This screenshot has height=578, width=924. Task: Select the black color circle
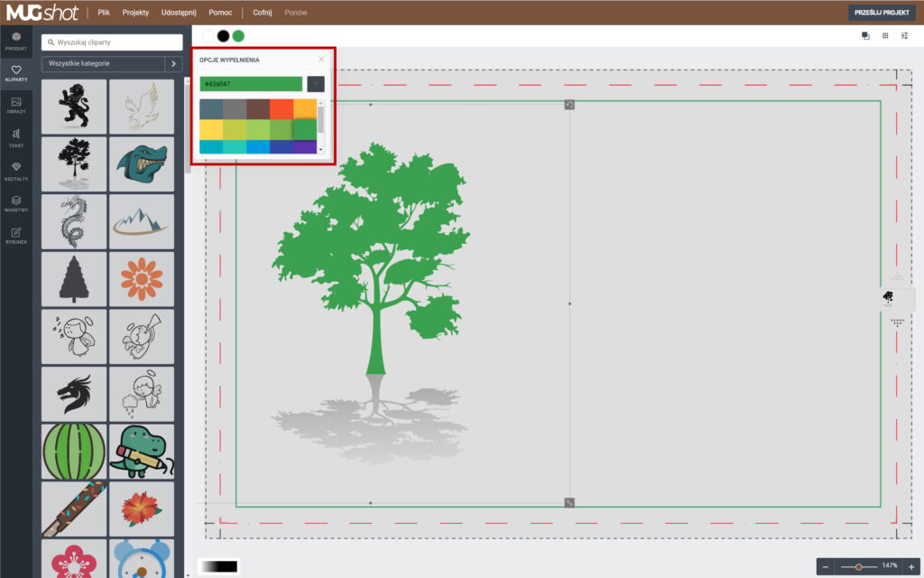223,36
